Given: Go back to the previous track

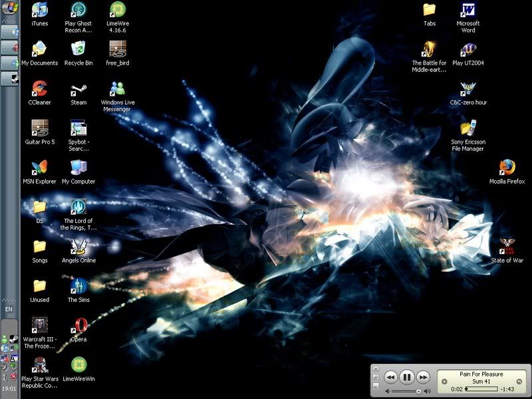Looking at the screenshot, I should (390, 376).
